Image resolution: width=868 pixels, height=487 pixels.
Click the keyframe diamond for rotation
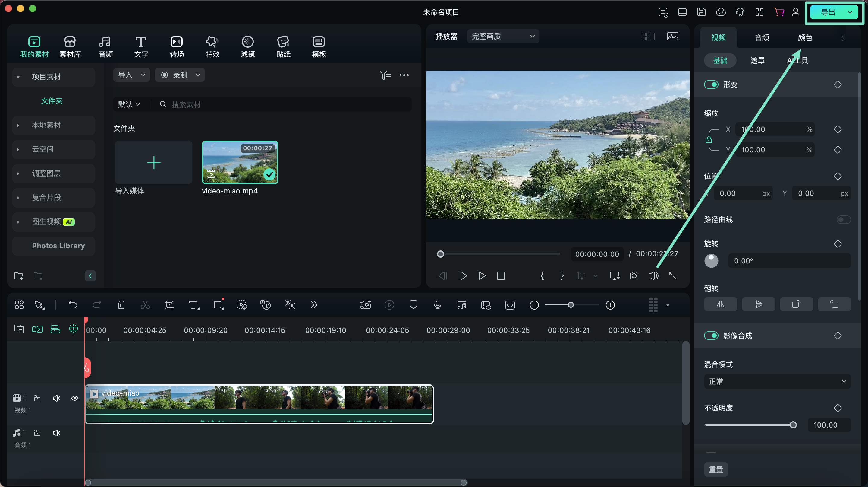[839, 243]
